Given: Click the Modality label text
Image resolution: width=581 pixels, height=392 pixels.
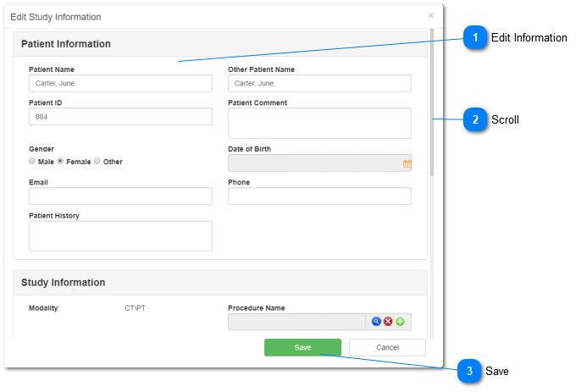Looking at the screenshot, I should coord(44,308).
